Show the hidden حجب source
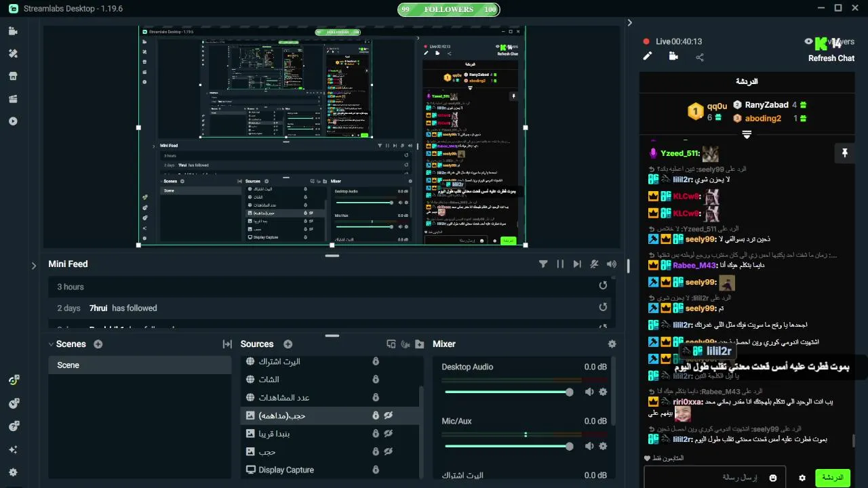This screenshot has height=488, width=868. (389, 451)
